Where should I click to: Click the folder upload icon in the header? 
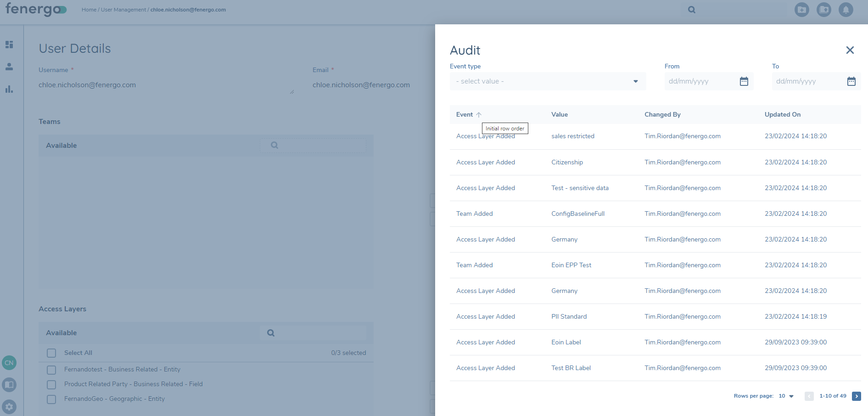[x=824, y=9]
